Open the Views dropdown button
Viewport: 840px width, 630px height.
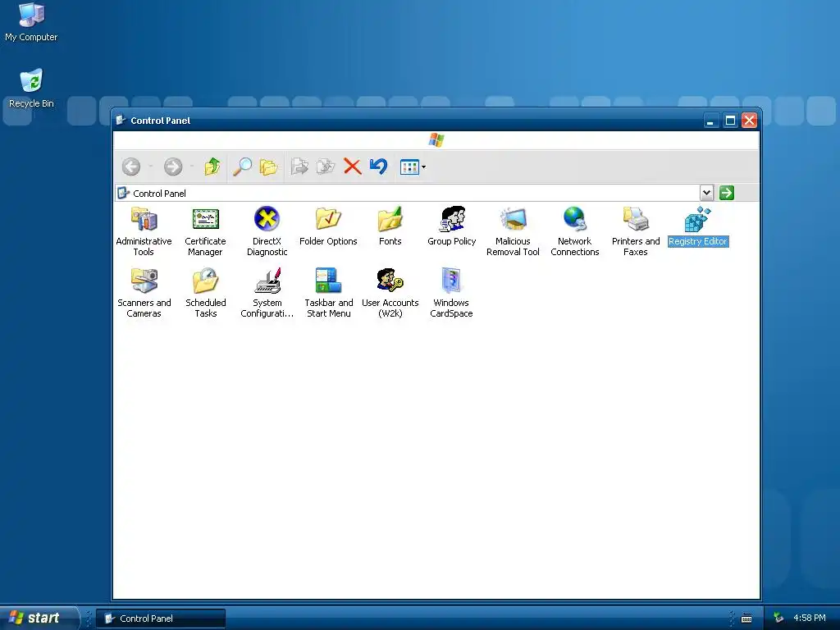pyautogui.click(x=413, y=167)
